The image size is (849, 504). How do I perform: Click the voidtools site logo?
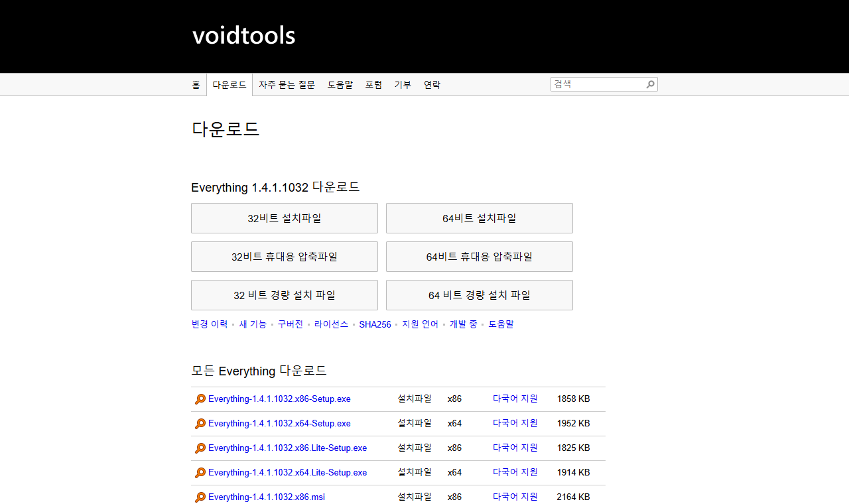(x=243, y=35)
